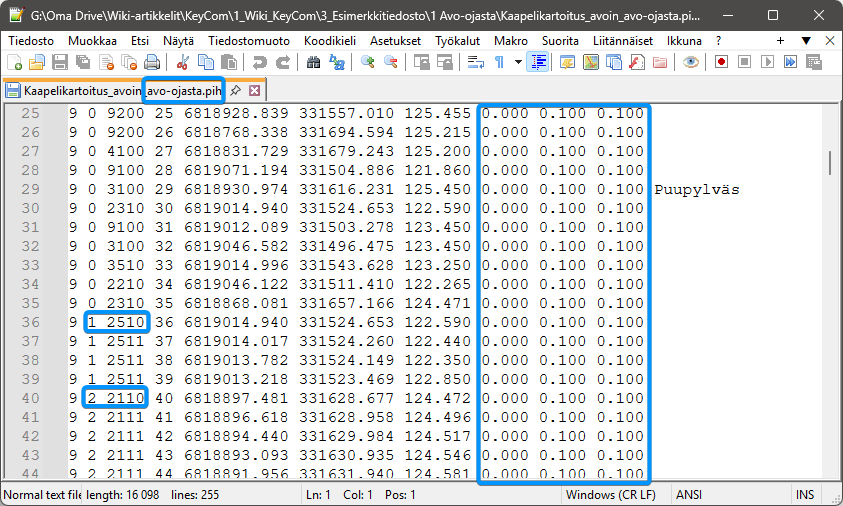The width and height of the screenshot is (843, 506).
Task: Toggle the indent guide button
Action: 538,62
